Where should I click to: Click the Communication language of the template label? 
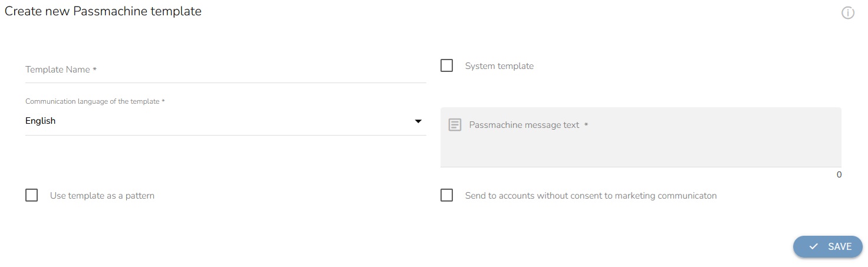pyautogui.click(x=95, y=101)
